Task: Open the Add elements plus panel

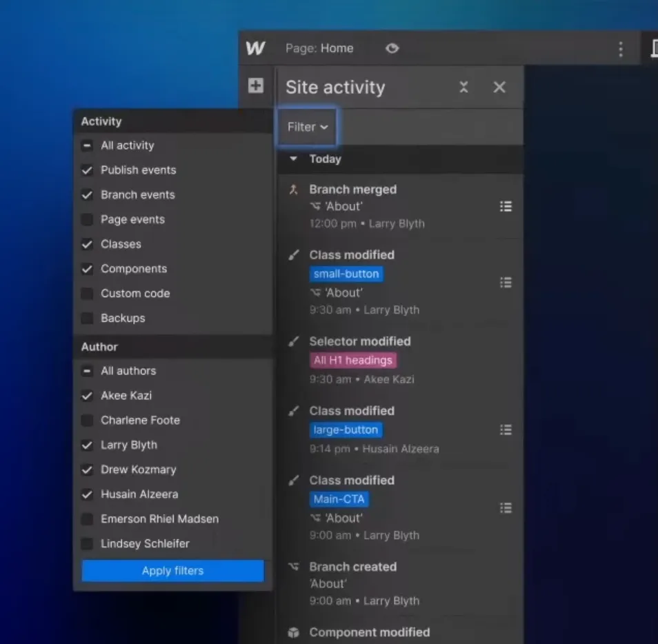Action: click(256, 85)
